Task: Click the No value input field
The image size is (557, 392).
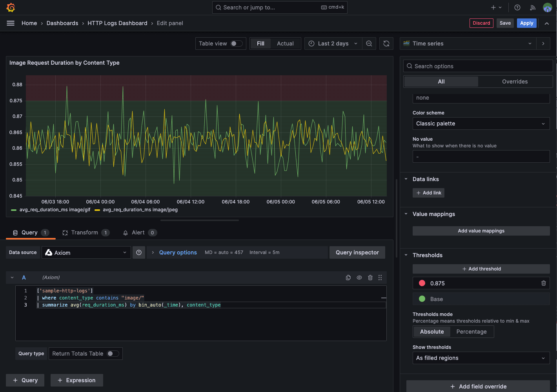Action: (x=481, y=157)
